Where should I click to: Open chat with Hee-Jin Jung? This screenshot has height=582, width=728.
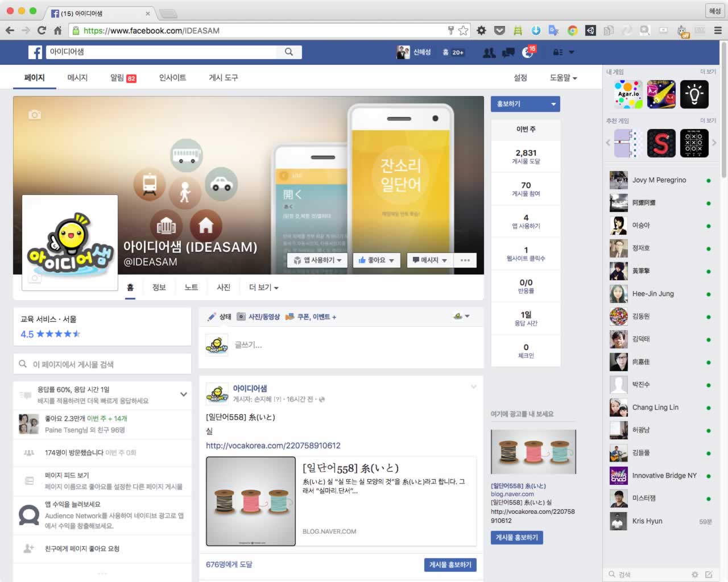coord(660,294)
